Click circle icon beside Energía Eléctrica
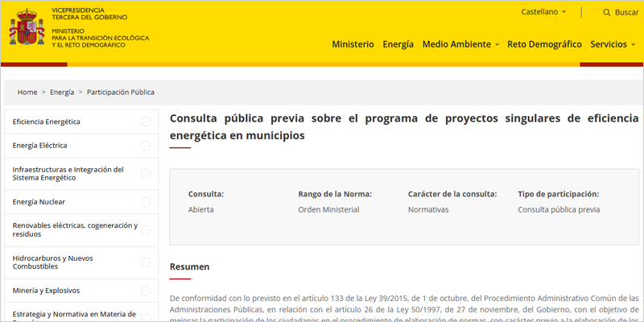 tap(146, 146)
